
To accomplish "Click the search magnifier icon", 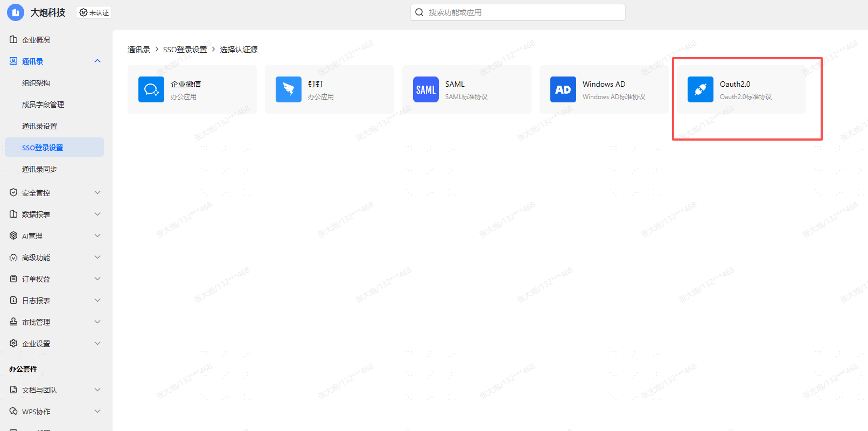I will [419, 12].
